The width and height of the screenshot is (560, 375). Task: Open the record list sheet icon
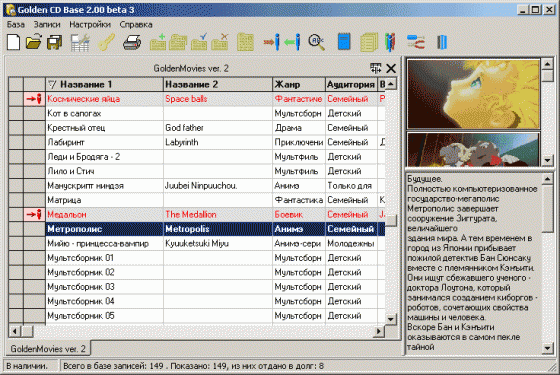tap(245, 42)
